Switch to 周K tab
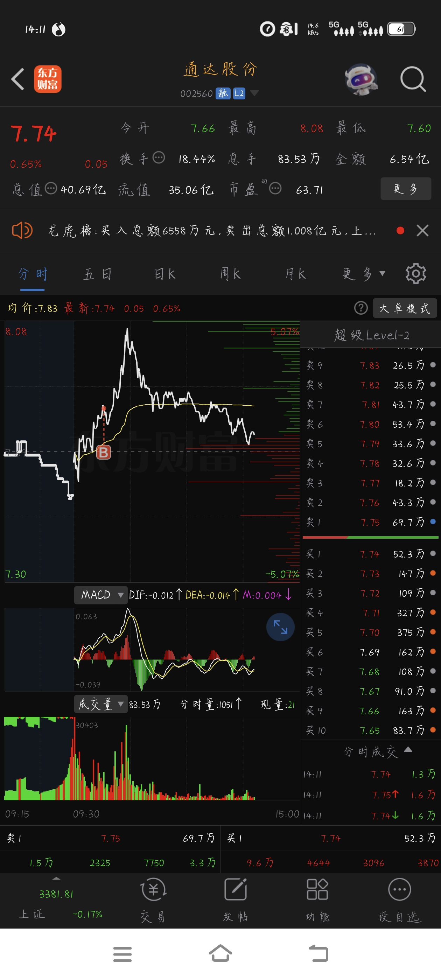 pyautogui.click(x=230, y=274)
